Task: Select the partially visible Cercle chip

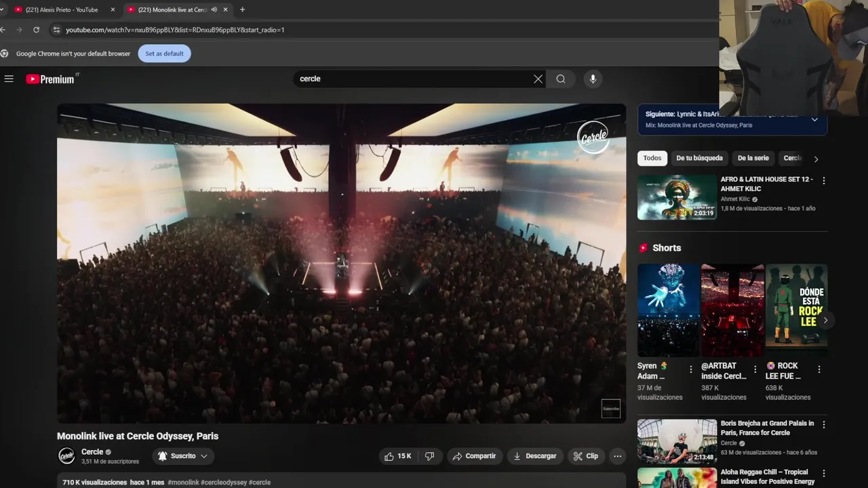Action: tap(791, 158)
